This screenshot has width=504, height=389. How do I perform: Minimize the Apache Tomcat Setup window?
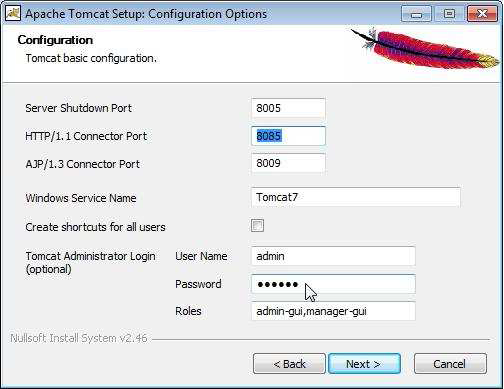416,14
